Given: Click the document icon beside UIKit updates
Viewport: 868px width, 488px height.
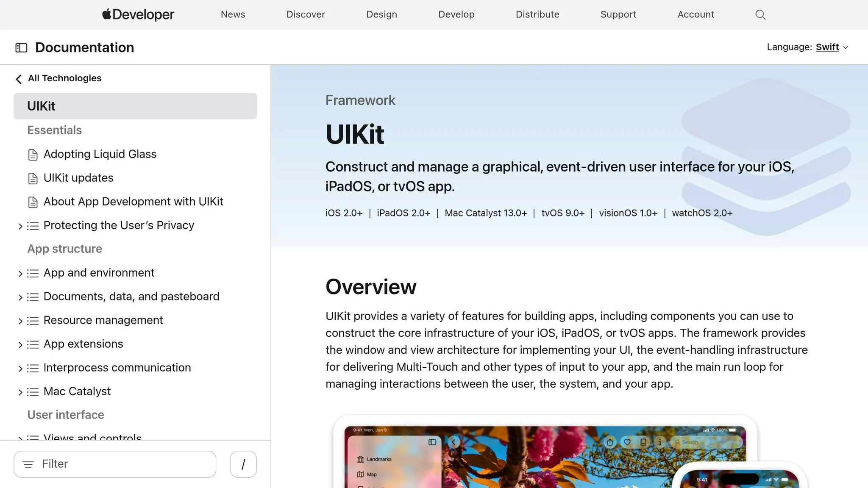Looking at the screenshot, I should point(33,179).
